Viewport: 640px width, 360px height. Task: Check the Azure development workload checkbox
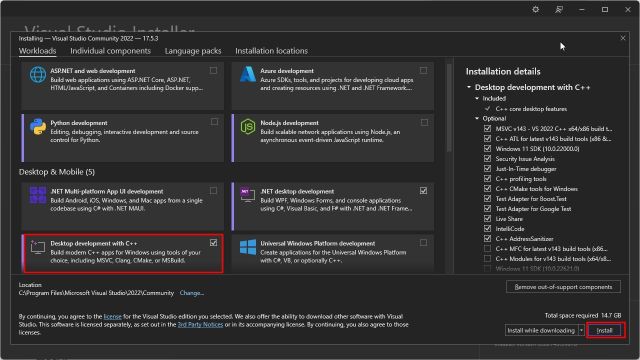(x=423, y=71)
